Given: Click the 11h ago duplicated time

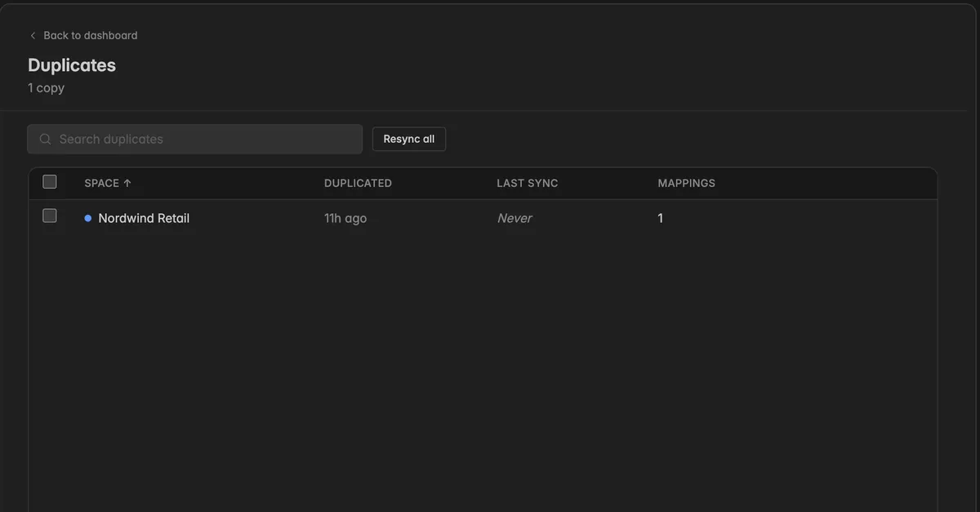Looking at the screenshot, I should [345, 218].
